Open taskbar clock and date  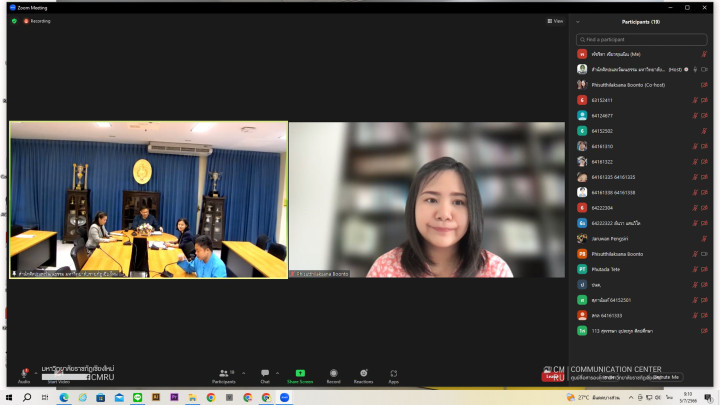point(687,397)
